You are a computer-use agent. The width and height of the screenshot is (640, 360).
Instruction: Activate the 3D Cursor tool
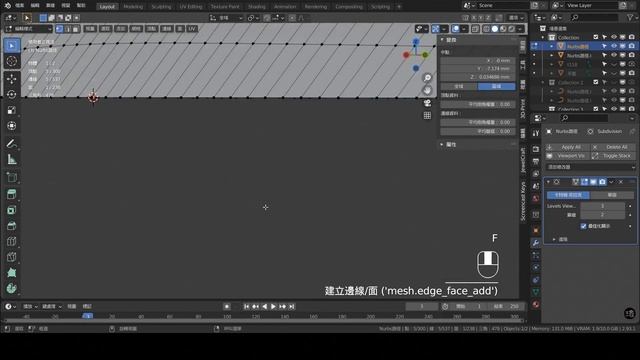(x=11, y=61)
